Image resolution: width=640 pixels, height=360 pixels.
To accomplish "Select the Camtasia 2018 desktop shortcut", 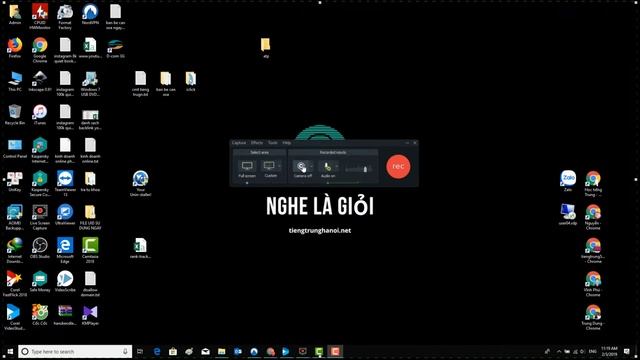I will point(90,250).
